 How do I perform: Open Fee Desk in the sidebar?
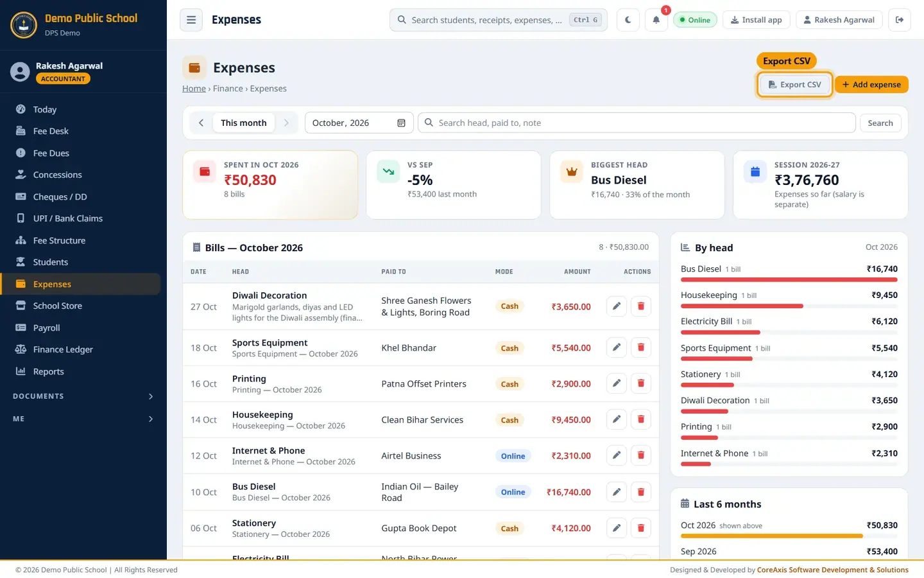pos(81,131)
